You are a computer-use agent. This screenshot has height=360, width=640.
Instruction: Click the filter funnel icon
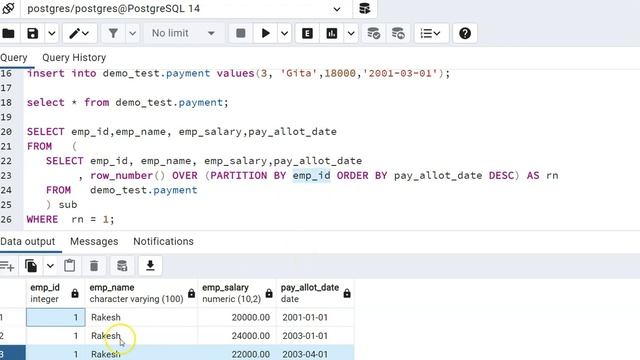113,33
